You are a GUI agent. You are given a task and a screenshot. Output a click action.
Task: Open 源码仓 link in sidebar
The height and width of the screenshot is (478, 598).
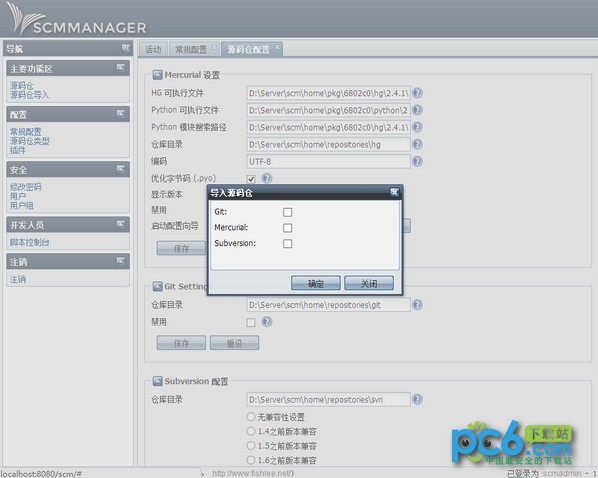click(x=22, y=85)
